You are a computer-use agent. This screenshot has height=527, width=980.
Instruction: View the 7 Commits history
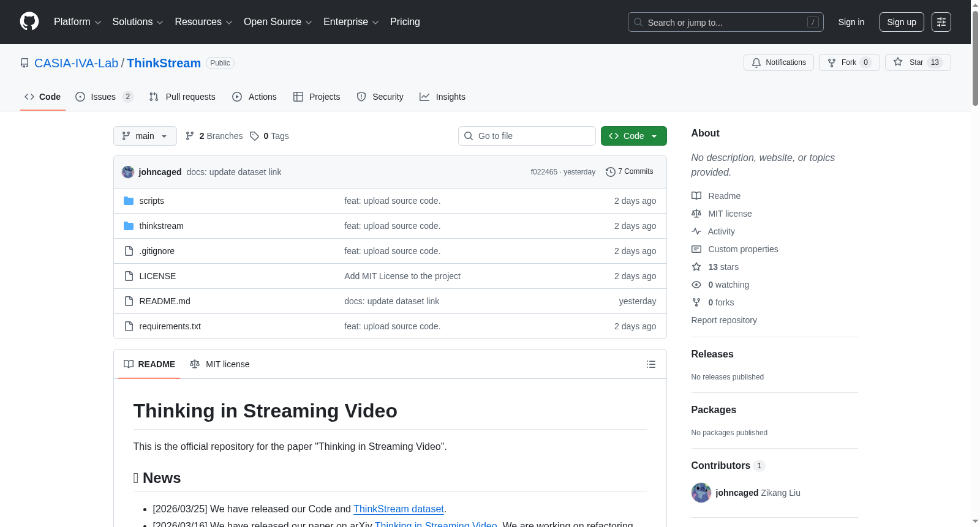[629, 172]
